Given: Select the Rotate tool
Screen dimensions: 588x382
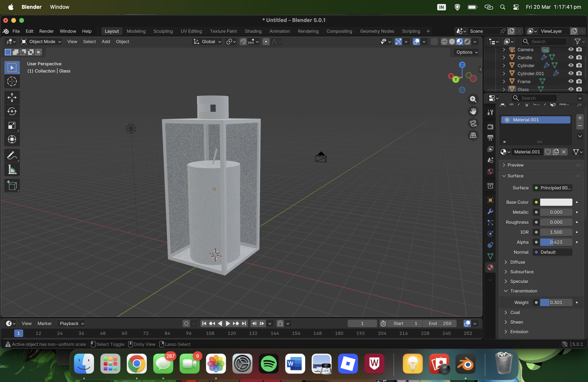Looking at the screenshot, I should [12, 111].
